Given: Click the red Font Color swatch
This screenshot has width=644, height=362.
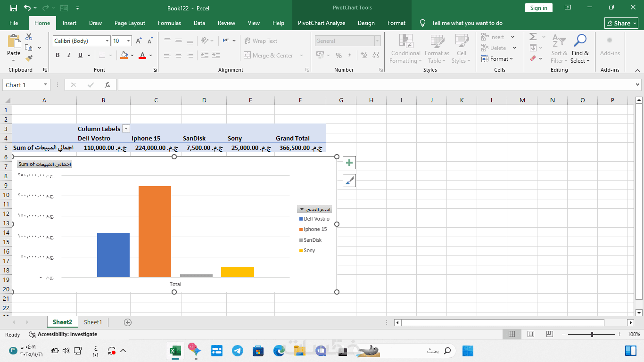Looking at the screenshot, I should coord(142,56).
